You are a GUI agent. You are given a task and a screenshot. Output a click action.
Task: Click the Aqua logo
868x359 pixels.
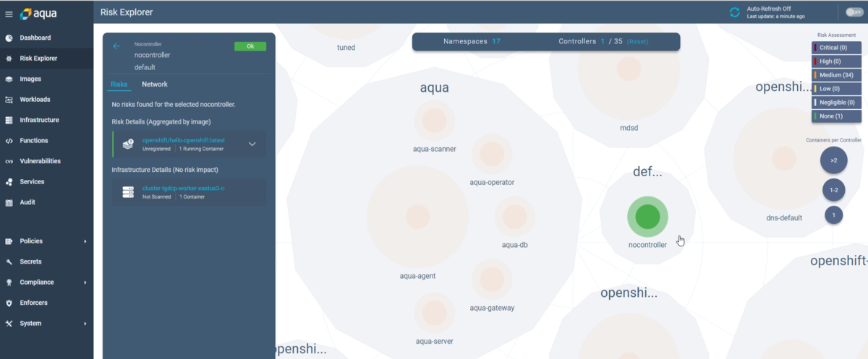pyautogui.click(x=39, y=14)
